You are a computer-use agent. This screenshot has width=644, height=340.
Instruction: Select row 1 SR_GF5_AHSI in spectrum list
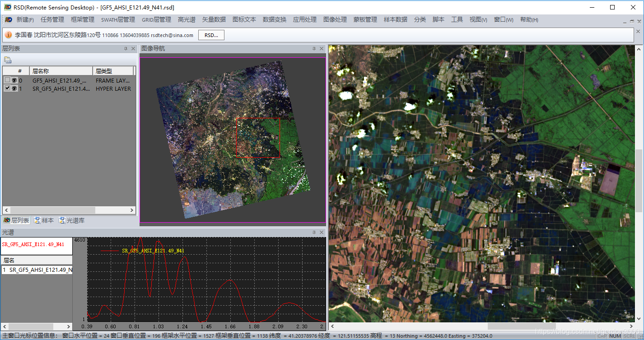tap(36, 270)
